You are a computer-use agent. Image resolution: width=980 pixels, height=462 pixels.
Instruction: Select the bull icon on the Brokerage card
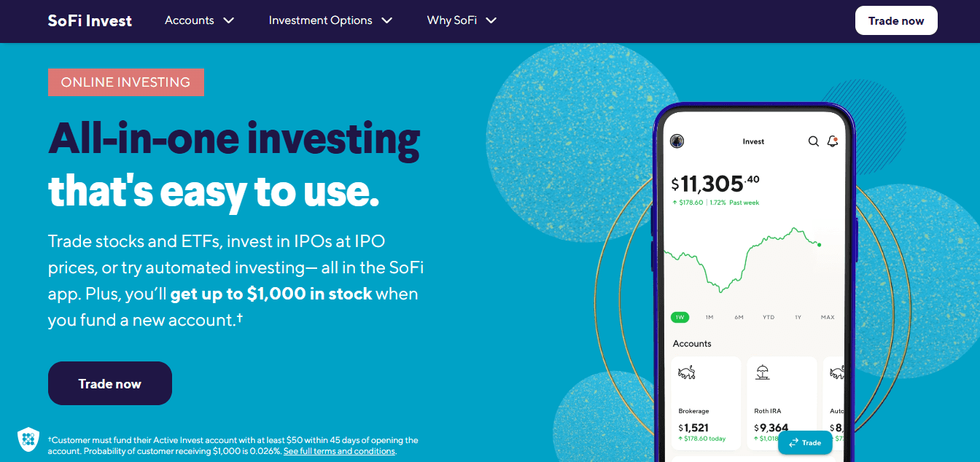coord(686,374)
